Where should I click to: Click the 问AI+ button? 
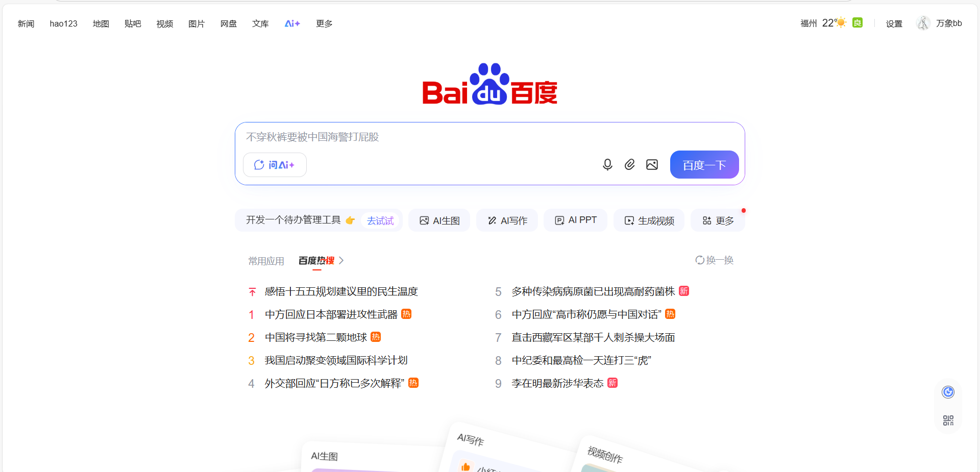click(275, 165)
